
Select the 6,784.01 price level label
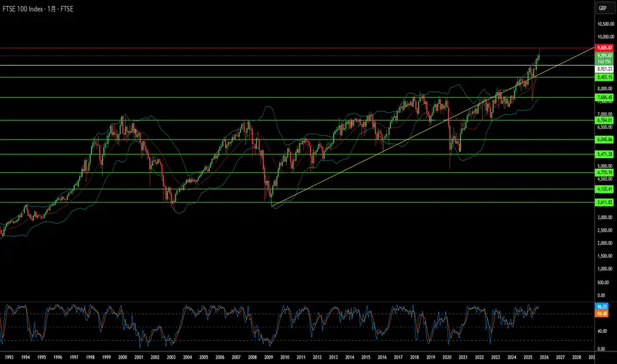click(604, 120)
